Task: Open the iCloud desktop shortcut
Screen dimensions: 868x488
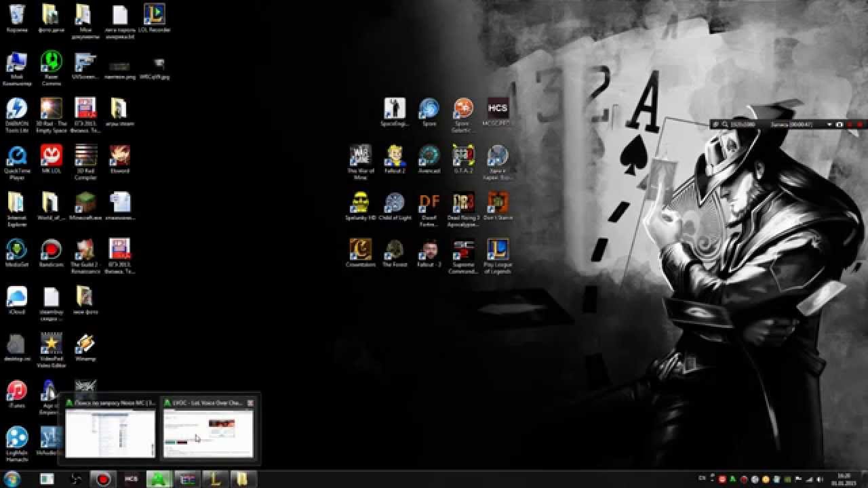Action: pyautogui.click(x=17, y=300)
